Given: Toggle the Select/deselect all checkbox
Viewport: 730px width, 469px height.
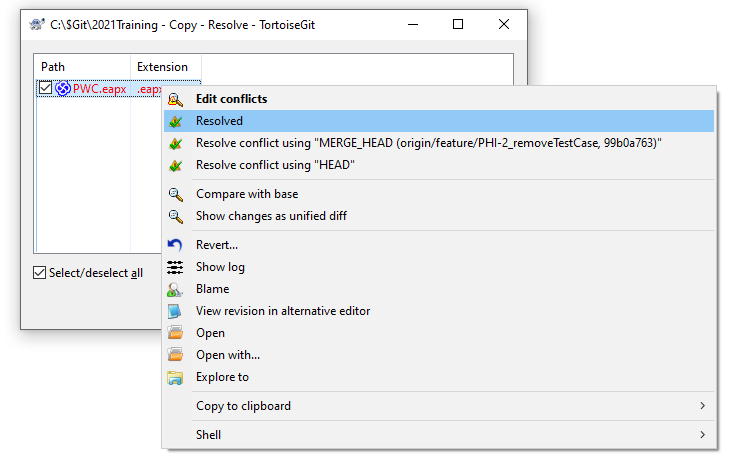Looking at the screenshot, I should 40,273.
